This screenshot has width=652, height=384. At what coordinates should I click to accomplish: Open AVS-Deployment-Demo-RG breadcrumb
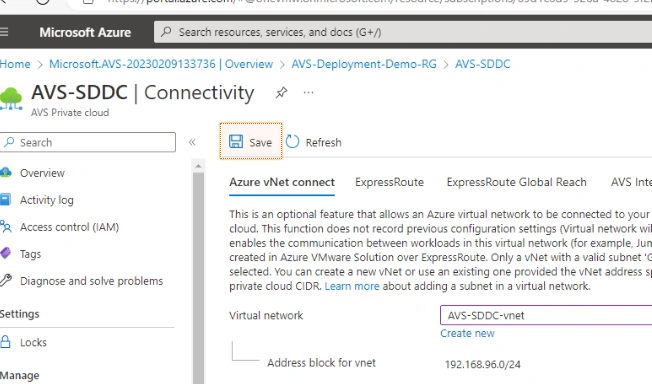(x=364, y=64)
